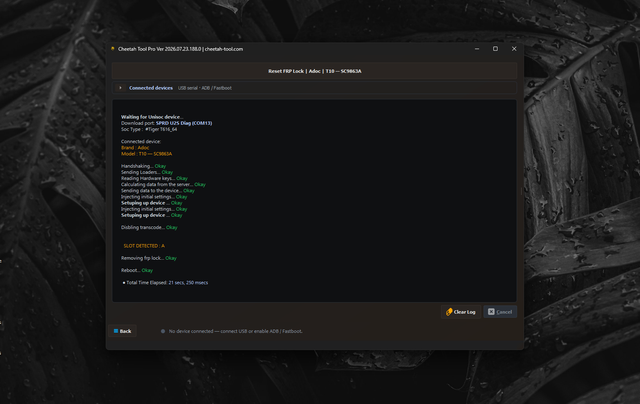The height and width of the screenshot is (404, 640).
Task: Click the broom icon on Clear Log
Action: click(x=449, y=312)
